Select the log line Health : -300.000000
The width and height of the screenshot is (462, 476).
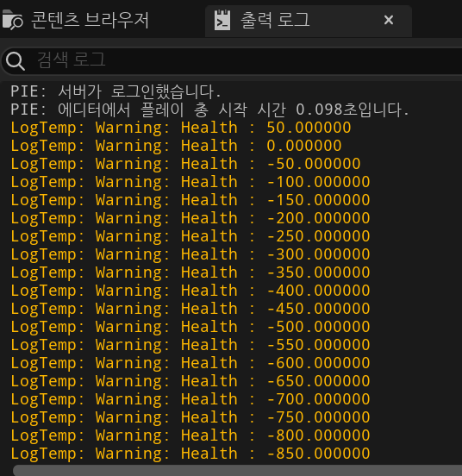(x=190, y=254)
